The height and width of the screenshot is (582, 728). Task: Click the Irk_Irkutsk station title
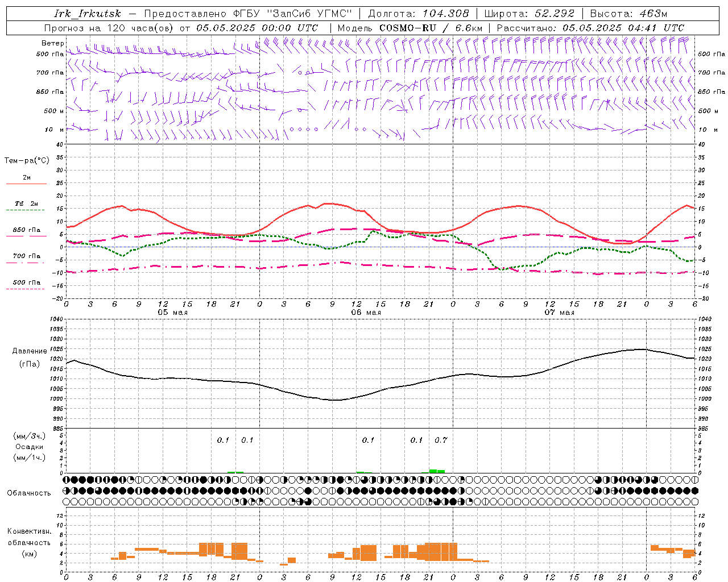click(88, 14)
